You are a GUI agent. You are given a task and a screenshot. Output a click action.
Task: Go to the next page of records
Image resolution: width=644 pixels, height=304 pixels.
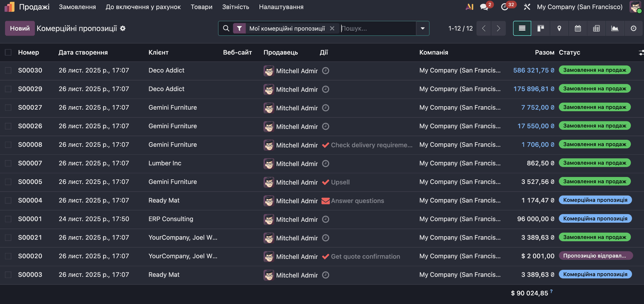pos(498,29)
